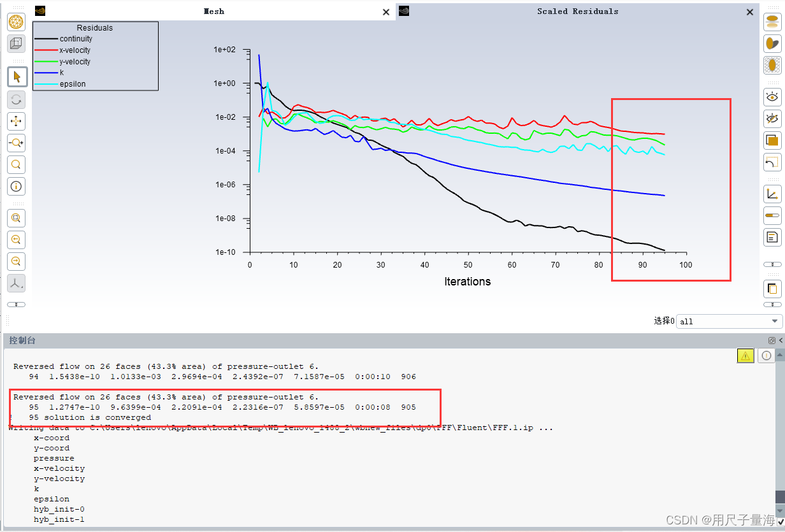Activate the rotate view tool

coord(17,99)
